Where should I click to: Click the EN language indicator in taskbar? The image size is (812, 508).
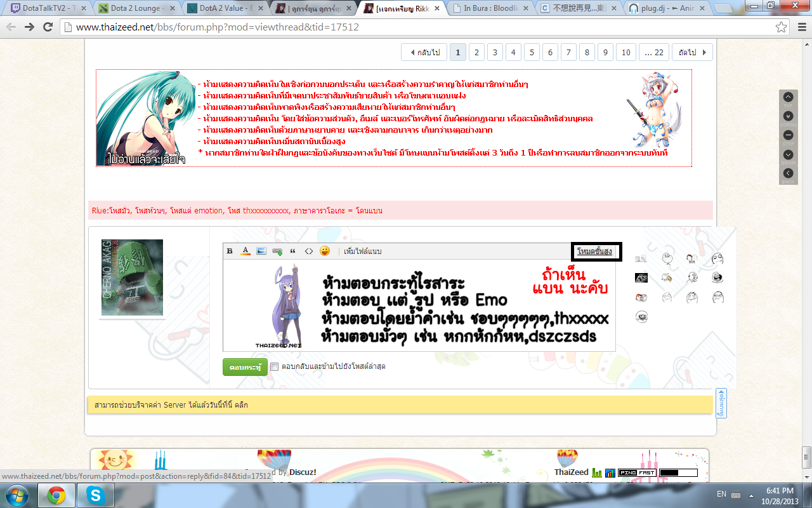(x=721, y=494)
